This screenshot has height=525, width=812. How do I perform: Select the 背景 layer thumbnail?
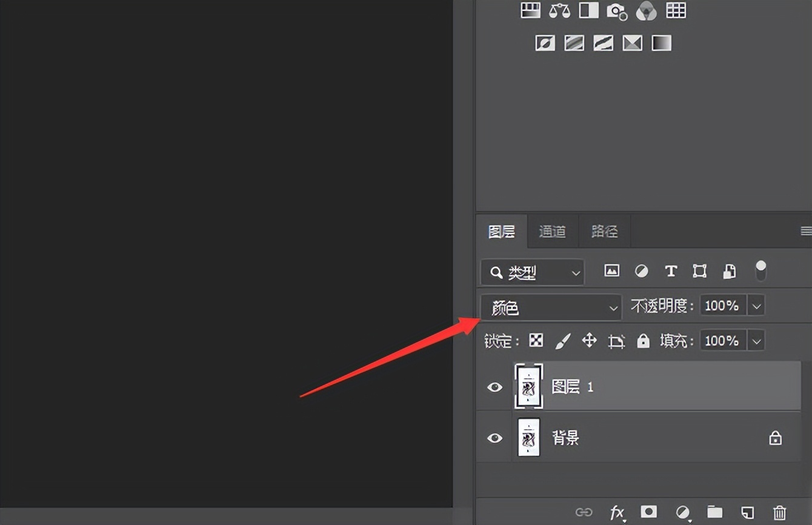[528, 438]
